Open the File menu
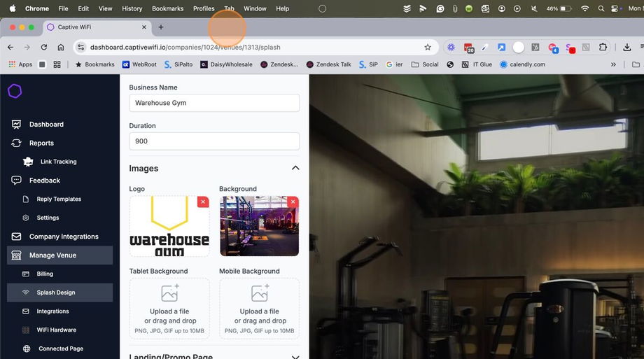The height and width of the screenshot is (359, 644). [63, 8]
